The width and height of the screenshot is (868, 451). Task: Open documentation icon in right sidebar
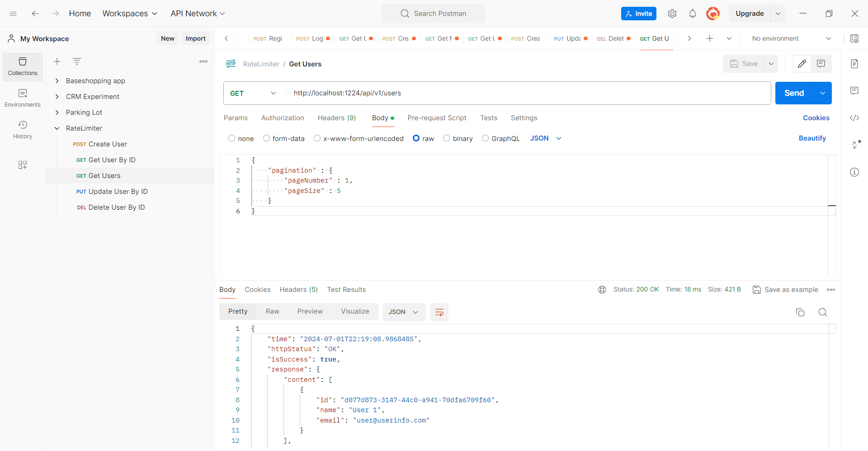[x=854, y=64]
